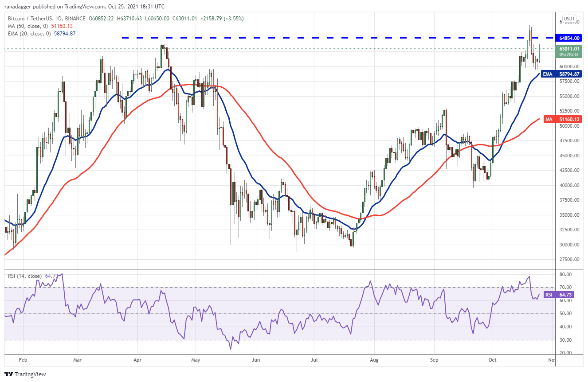Click the Apr label on time axis
588x382 pixels.
click(138, 361)
